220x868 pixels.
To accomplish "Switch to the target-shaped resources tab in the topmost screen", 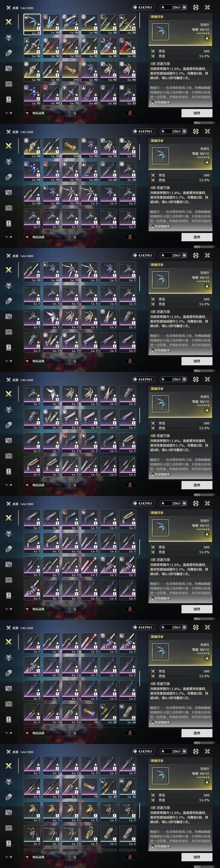I will [9, 68].
